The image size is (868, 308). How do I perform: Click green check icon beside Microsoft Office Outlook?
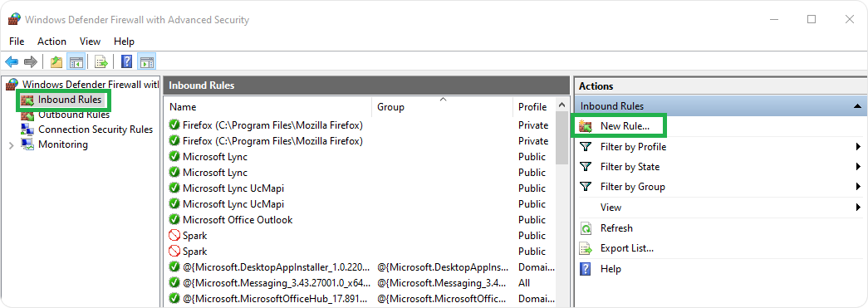[174, 219]
